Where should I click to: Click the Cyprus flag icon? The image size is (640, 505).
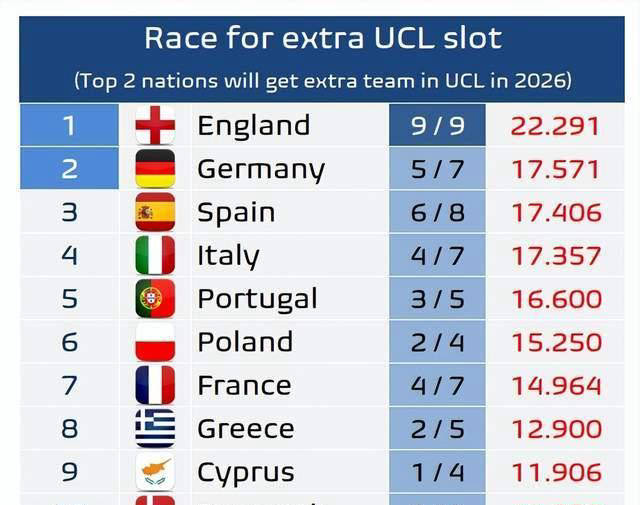(155, 472)
